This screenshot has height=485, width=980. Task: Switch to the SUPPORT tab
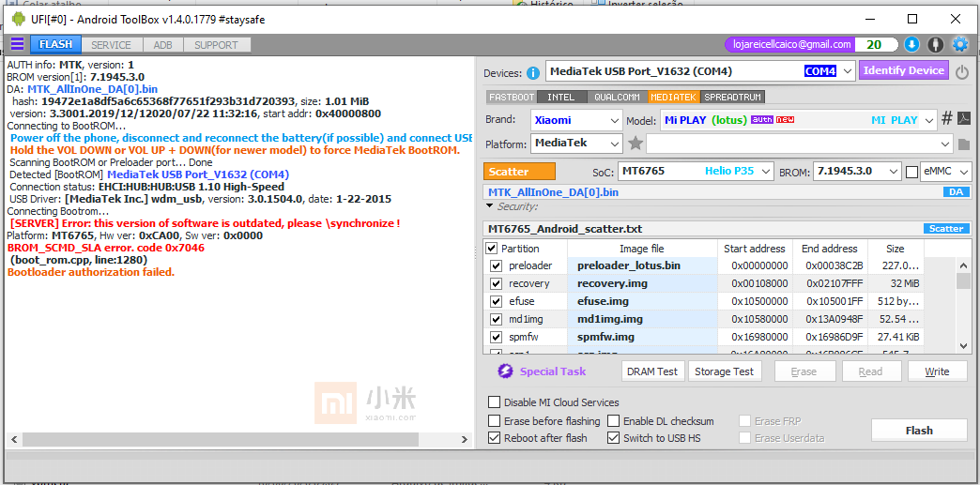(216, 45)
